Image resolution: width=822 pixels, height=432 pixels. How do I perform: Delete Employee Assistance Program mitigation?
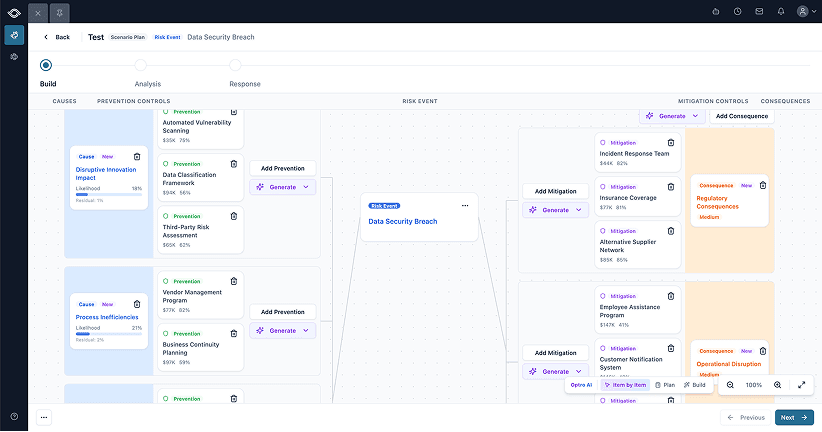point(670,296)
